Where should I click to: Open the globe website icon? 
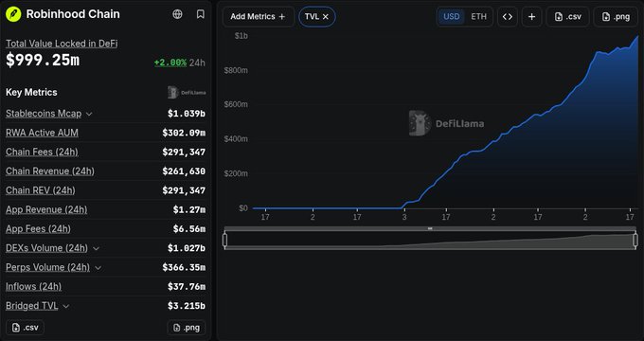(x=177, y=14)
